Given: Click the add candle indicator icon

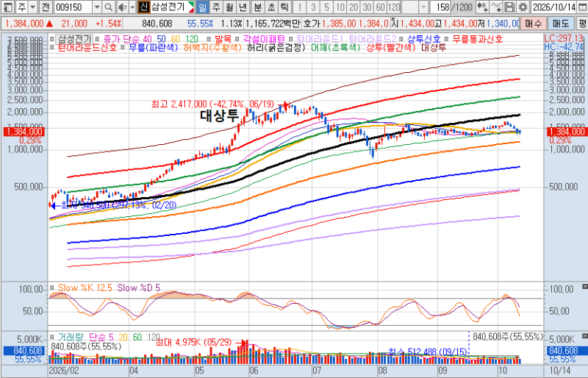Looking at the screenshot, I should coord(482,7).
